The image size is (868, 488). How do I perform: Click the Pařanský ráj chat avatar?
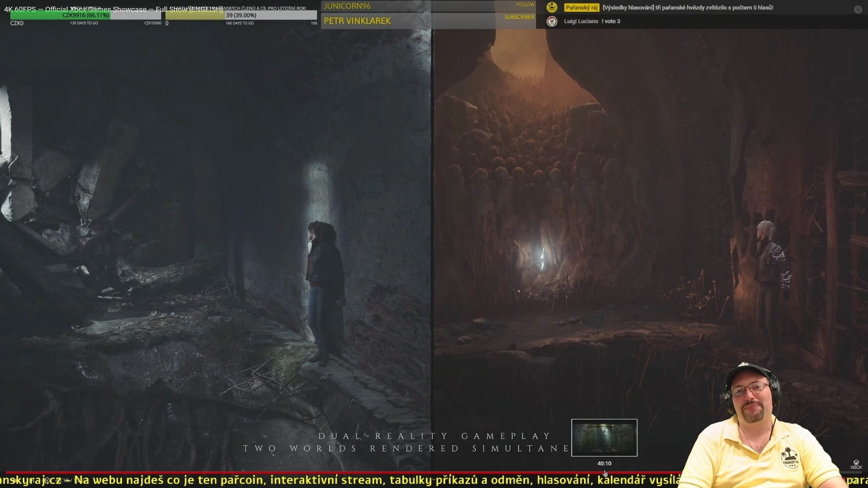[552, 7]
